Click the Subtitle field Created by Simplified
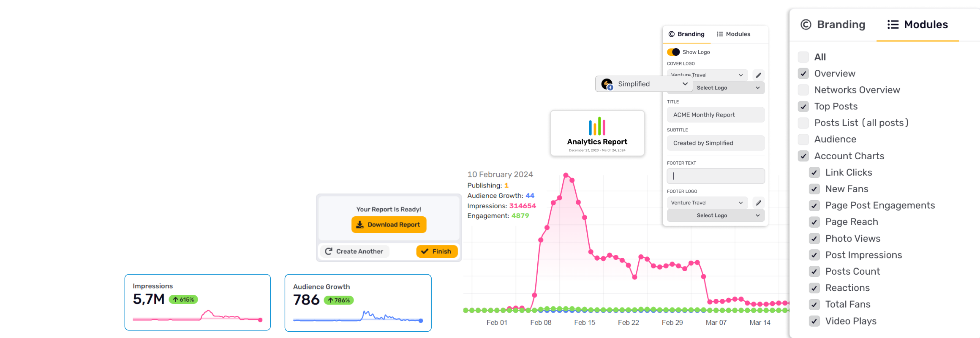Image resolution: width=980 pixels, height=338 pixels. [x=716, y=143]
